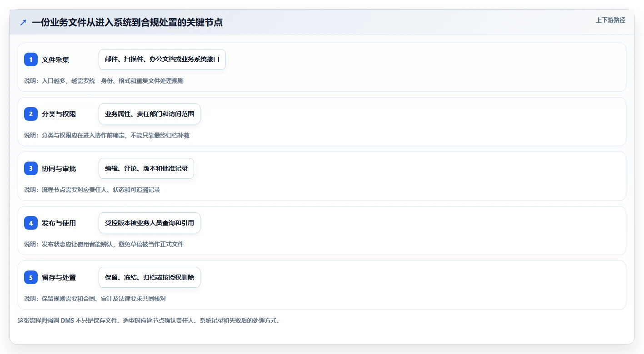644x354 pixels.
Task: Click the note starting 说明：入口越多
Action: (x=104, y=81)
